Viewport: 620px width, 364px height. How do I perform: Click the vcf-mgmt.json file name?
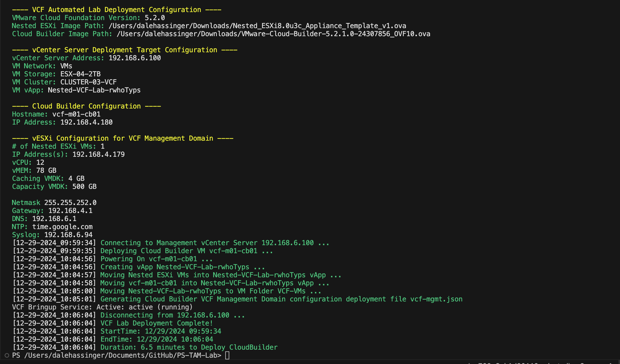(x=436, y=299)
